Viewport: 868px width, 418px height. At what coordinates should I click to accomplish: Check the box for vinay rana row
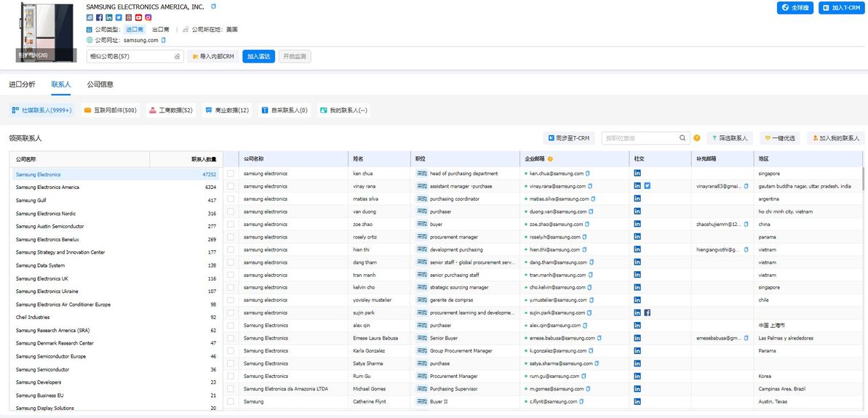coord(231,186)
